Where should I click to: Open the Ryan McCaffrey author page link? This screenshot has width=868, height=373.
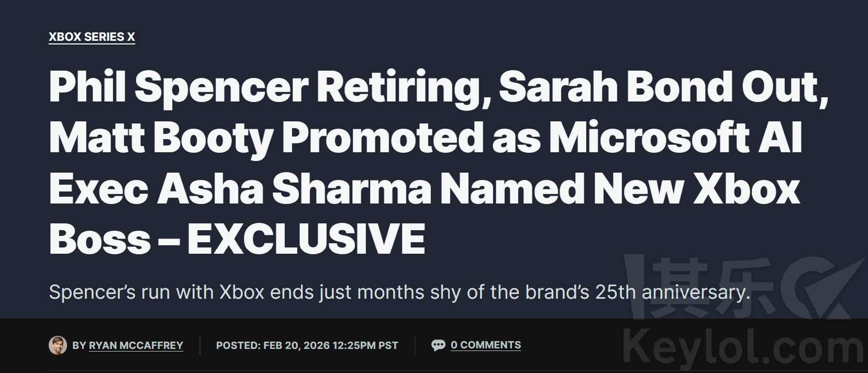(x=136, y=345)
